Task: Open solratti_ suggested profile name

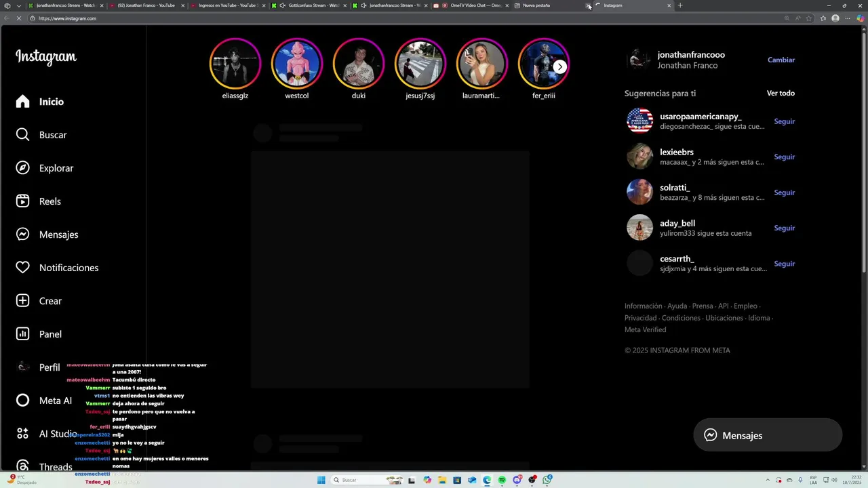Action: click(675, 188)
